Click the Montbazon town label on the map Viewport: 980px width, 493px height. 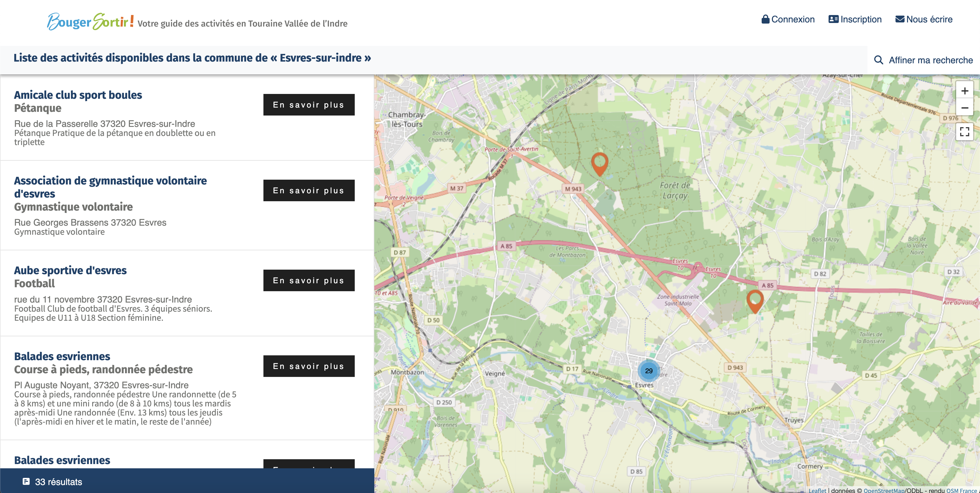[407, 372]
